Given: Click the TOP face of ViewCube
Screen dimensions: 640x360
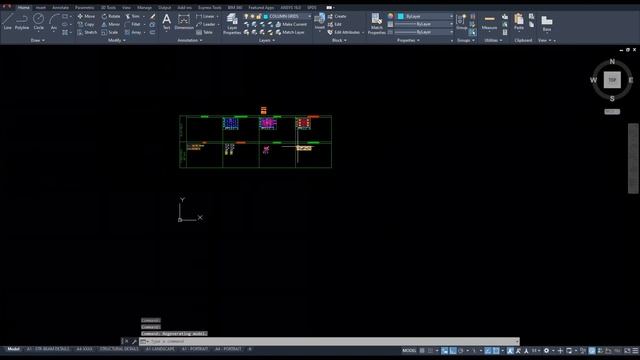Looking at the screenshot, I should 612,80.
